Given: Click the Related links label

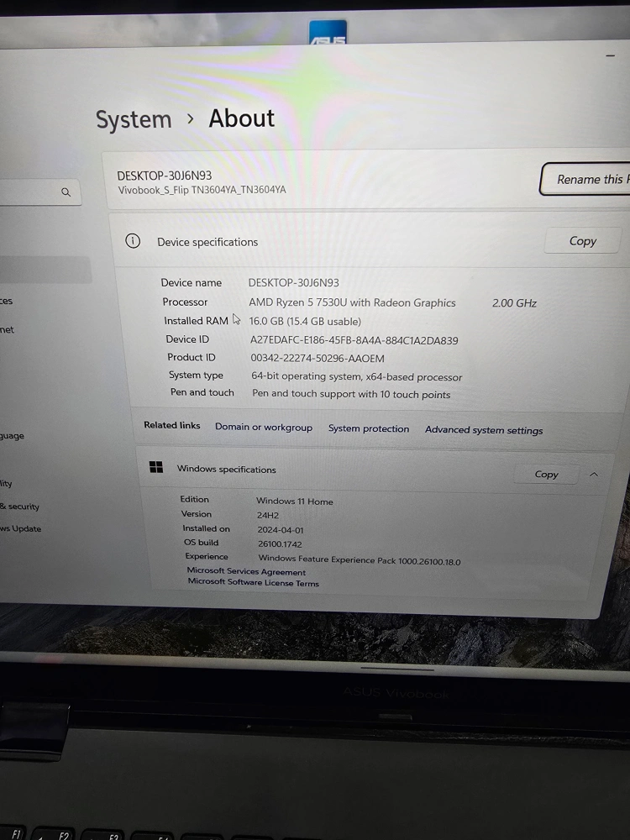Looking at the screenshot, I should tap(172, 425).
